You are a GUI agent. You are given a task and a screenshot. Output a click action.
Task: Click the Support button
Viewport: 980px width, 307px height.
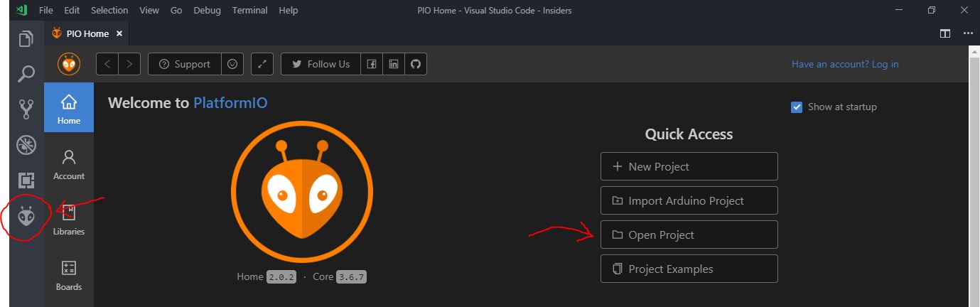(x=185, y=64)
